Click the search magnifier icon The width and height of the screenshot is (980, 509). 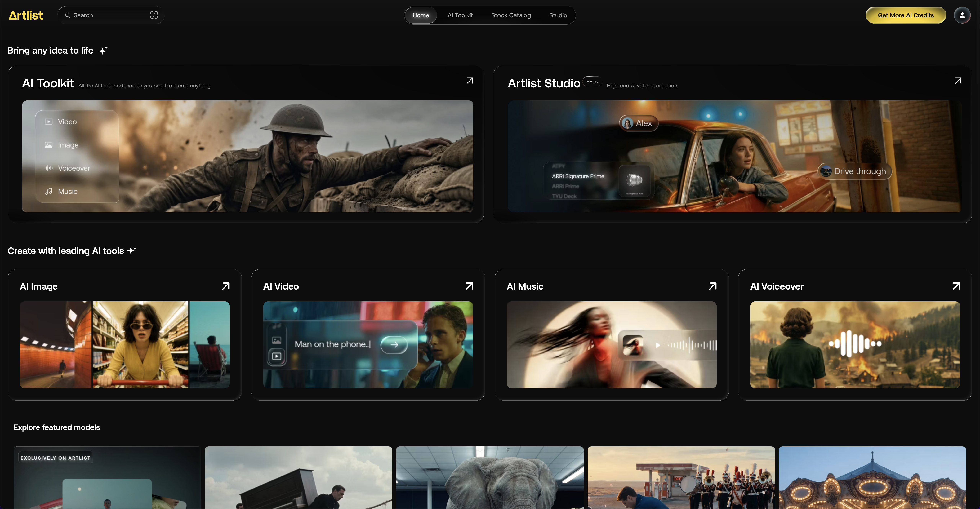(67, 15)
